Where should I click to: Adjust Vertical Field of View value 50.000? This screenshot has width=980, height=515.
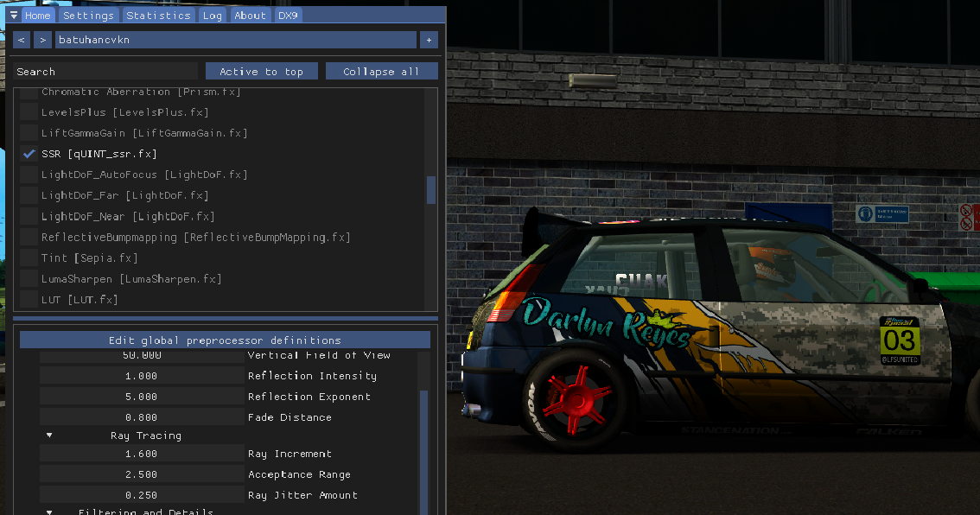pyautogui.click(x=142, y=355)
